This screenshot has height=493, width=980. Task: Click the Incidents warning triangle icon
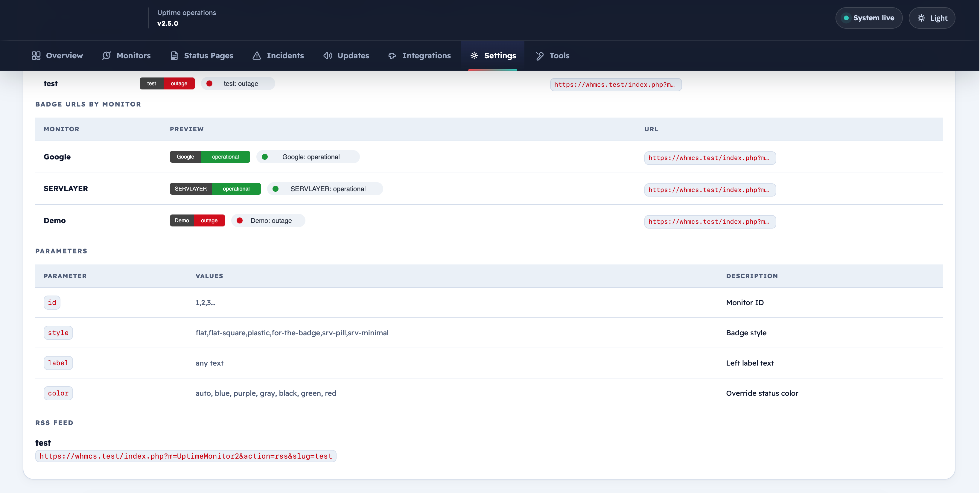(x=257, y=56)
